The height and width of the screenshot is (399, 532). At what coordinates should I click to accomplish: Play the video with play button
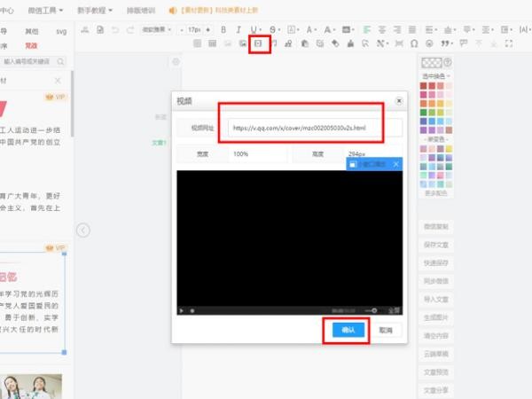(x=182, y=310)
